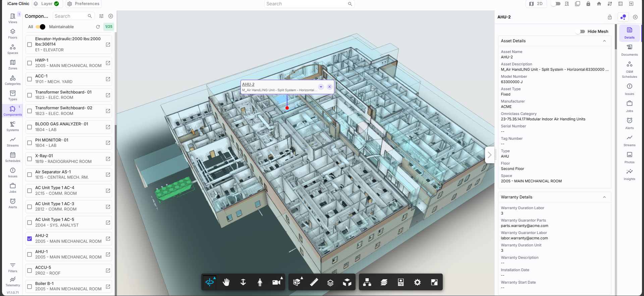
Task: Check the AHU-1 component checkbox
Action: pos(30,254)
